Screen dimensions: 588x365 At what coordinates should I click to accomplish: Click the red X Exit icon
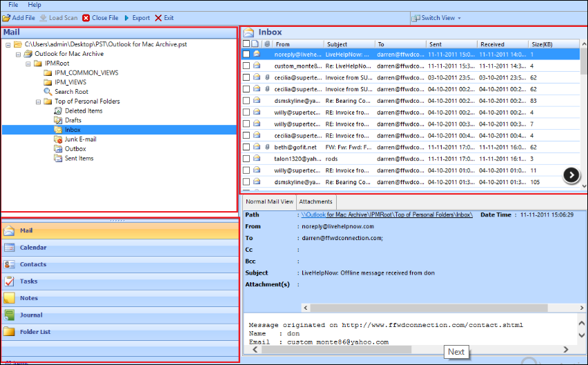point(158,18)
